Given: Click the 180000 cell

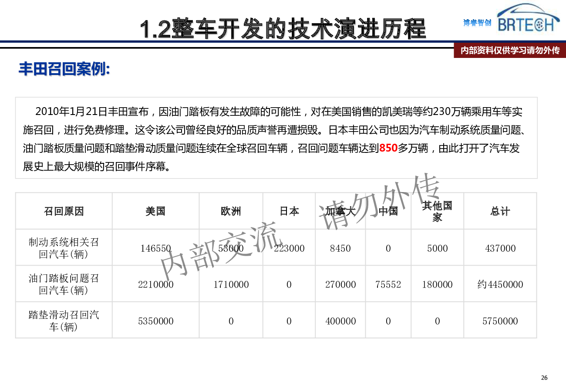Looking at the screenshot, I should (437, 284).
